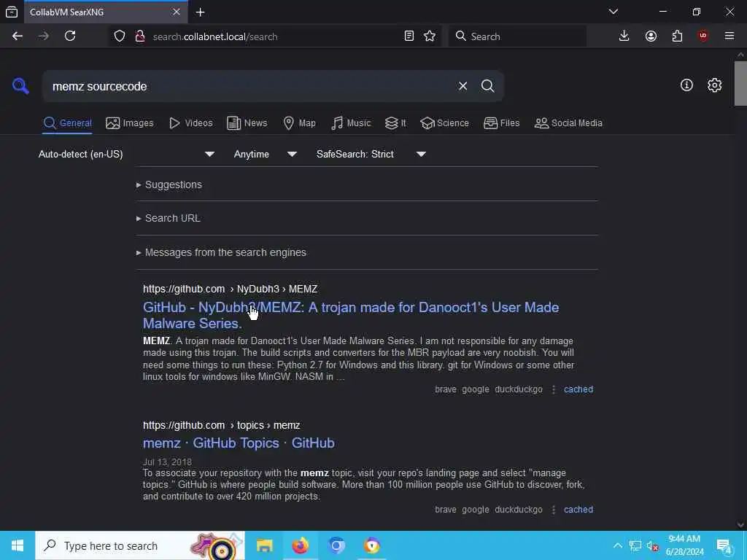Open the three-dot menu of the Topics result

click(554, 510)
